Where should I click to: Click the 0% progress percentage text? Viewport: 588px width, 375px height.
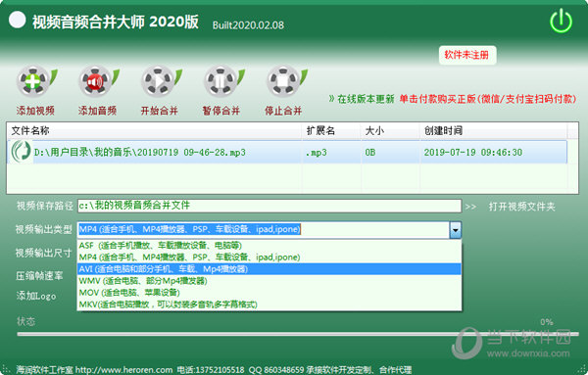[547, 322]
